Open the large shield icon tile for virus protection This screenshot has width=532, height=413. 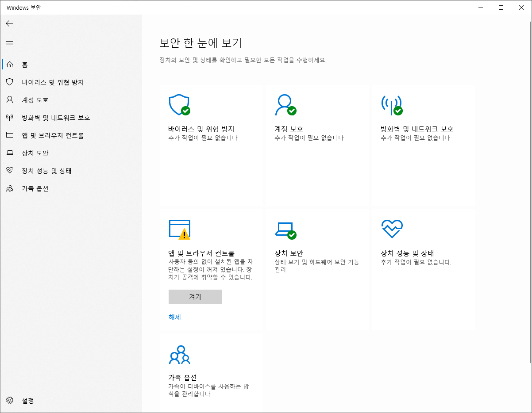(179, 105)
